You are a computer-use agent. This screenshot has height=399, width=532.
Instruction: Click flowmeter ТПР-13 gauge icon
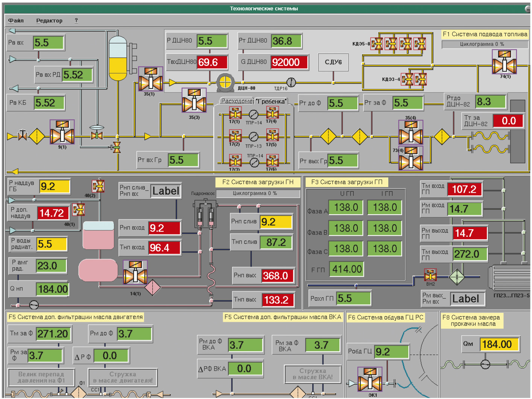click(x=254, y=137)
